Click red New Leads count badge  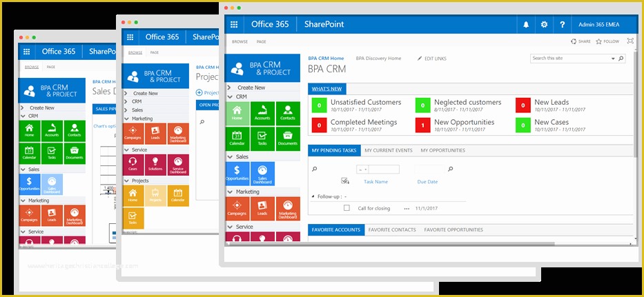[523, 105]
